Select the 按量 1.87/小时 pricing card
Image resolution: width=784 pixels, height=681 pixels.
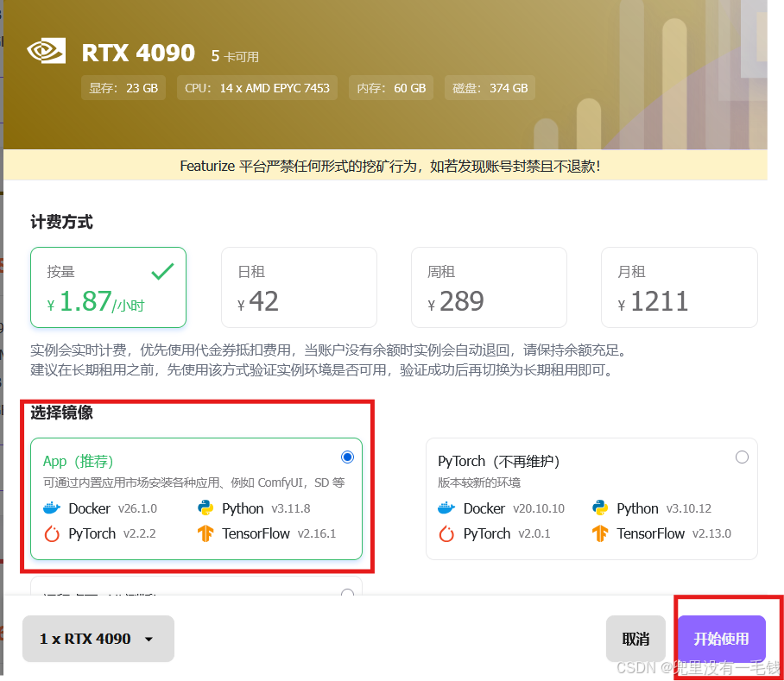[108, 287]
